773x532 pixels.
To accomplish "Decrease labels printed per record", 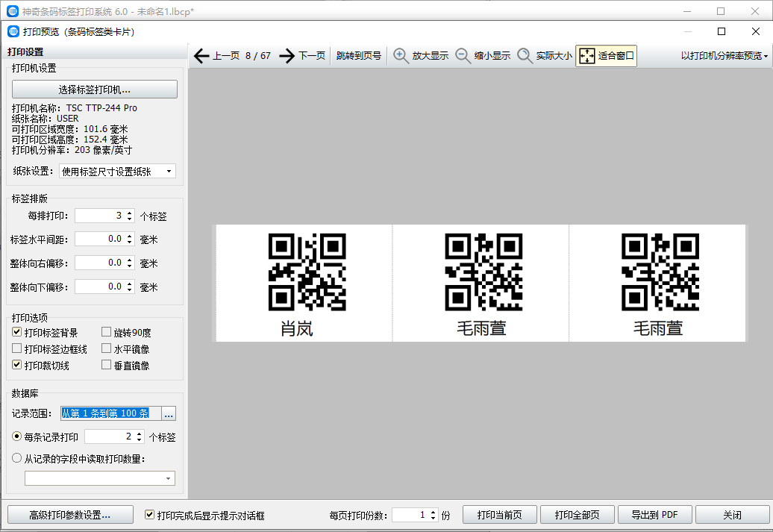I will pos(140,439).
